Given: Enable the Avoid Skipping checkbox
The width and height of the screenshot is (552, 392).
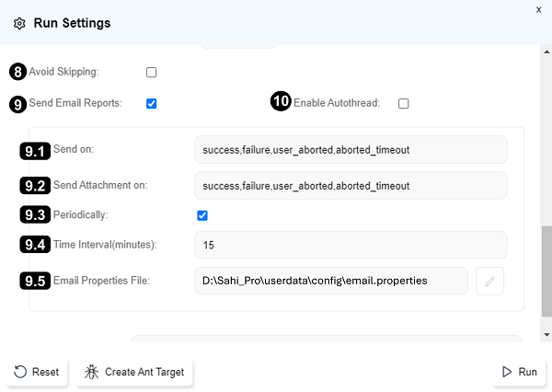Looking at the screenshot, I should tap(152, 72).
